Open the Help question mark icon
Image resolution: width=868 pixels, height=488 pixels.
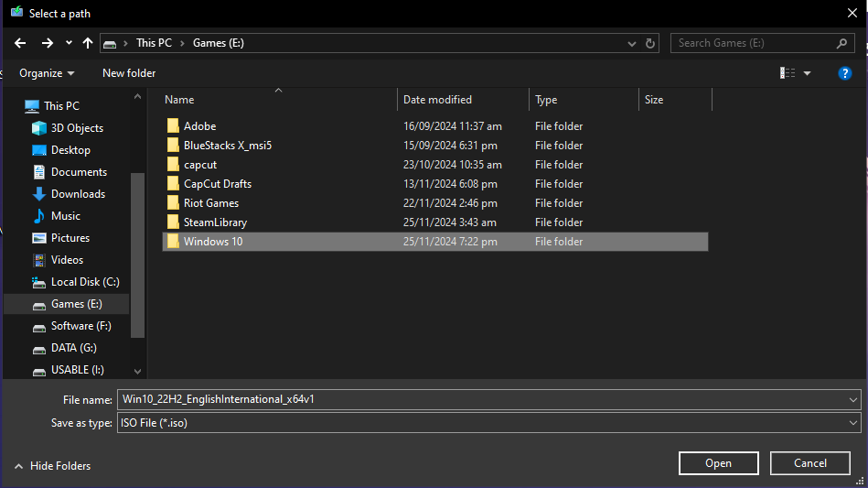[844, 73]
